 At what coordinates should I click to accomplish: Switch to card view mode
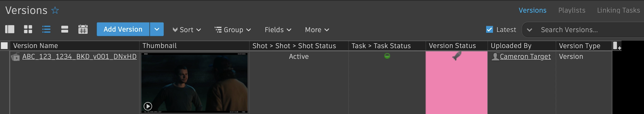pos(64,29)
